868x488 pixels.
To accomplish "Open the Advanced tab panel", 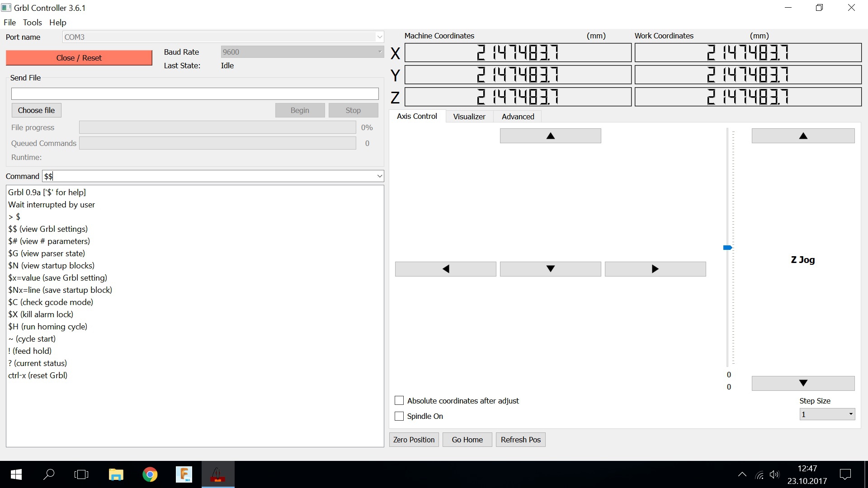I will coord(518,116).
